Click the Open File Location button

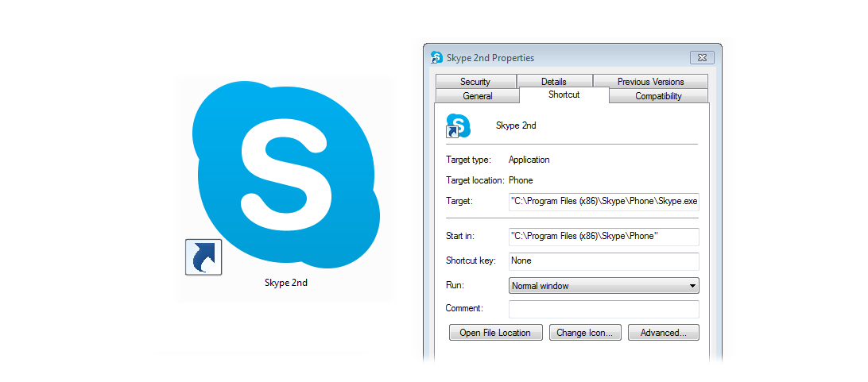495,333
